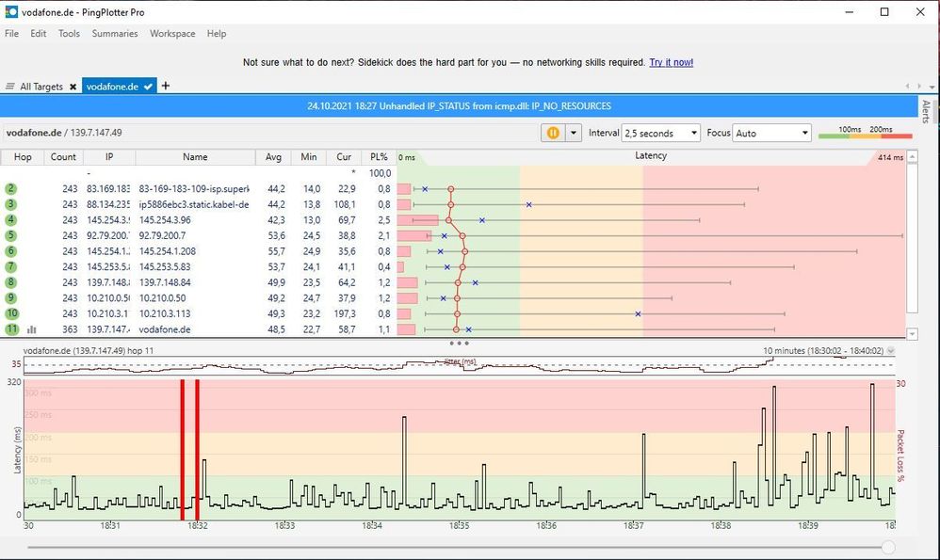Click the PingPlotter Pro app icon in the title bar
The height and width of the screenshot is (560, 940).
pos(11,12)
